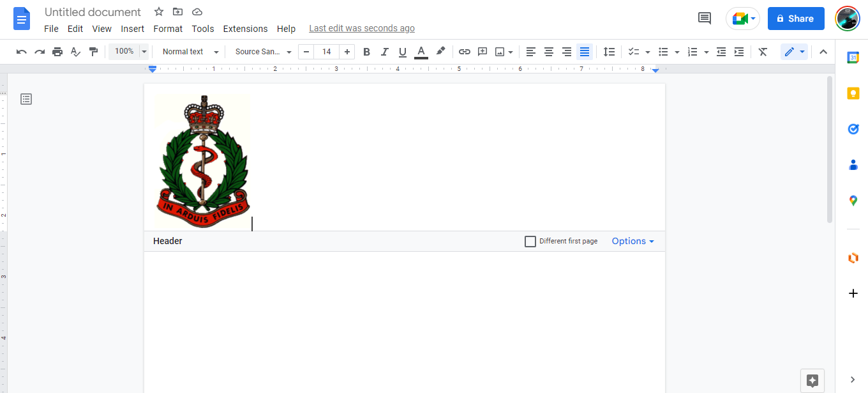Toggle the numbered list
Image resolution: width=868 pixels, height=393 pixels.
692,52
